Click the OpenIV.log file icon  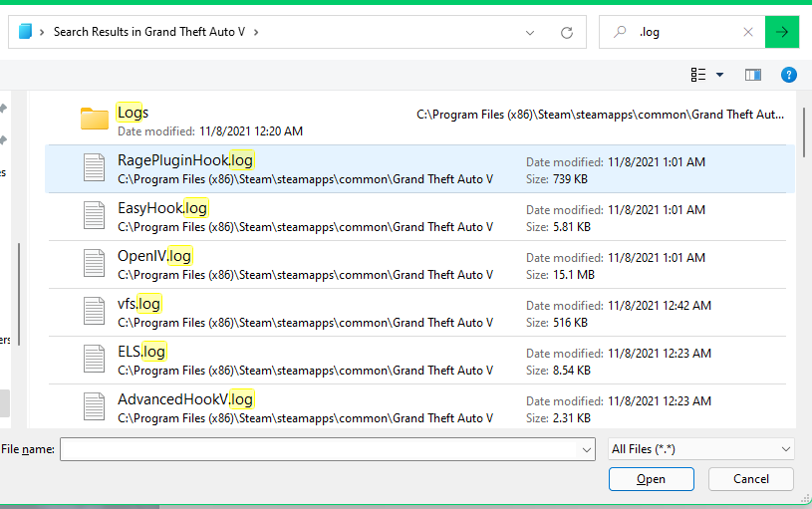click(x=95, y=264)
